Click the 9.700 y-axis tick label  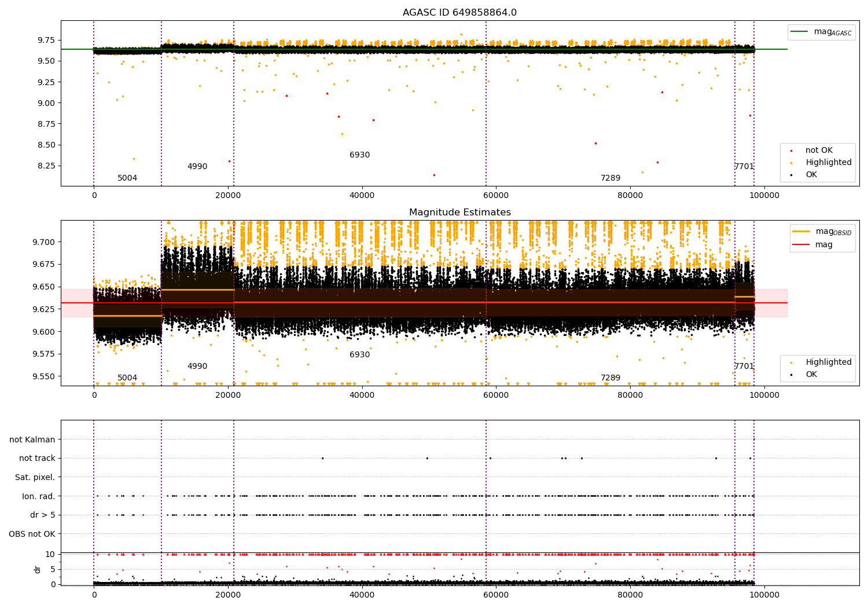43,242
